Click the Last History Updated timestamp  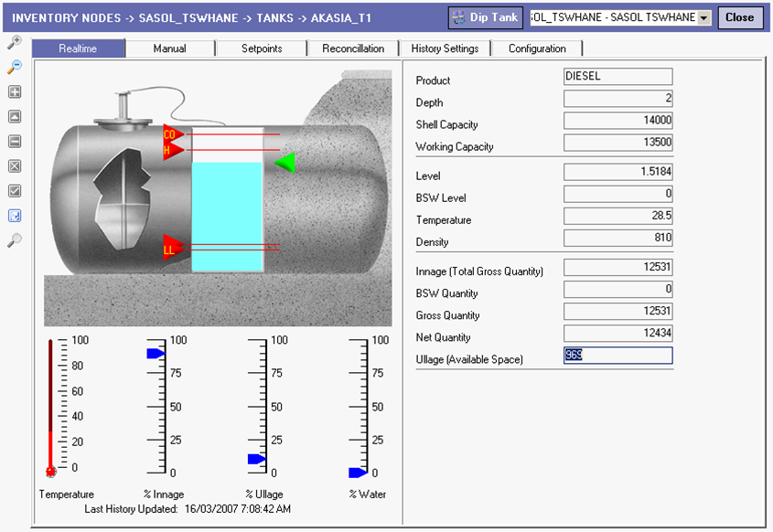(238, 509)
